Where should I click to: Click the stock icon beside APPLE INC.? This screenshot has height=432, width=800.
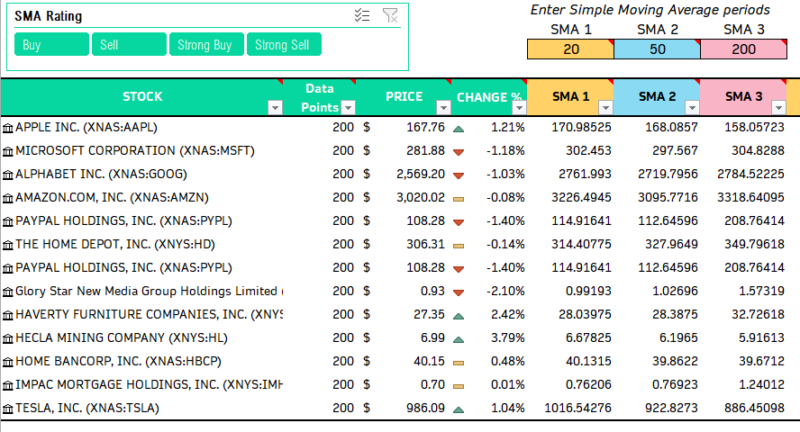(8, 128)
